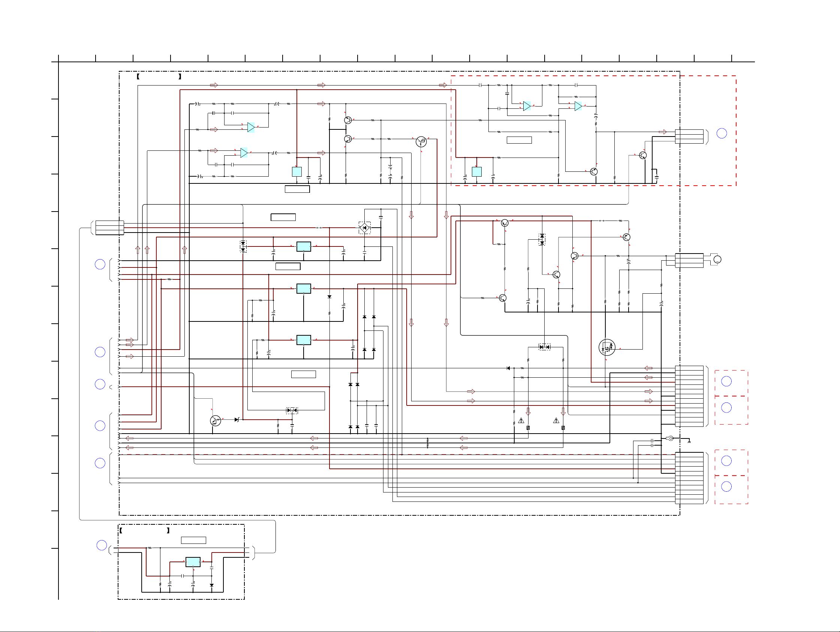Select the horizontal dual-diode box below the MOSFET area
The image size is (840, 632).
tap(545, 347)
